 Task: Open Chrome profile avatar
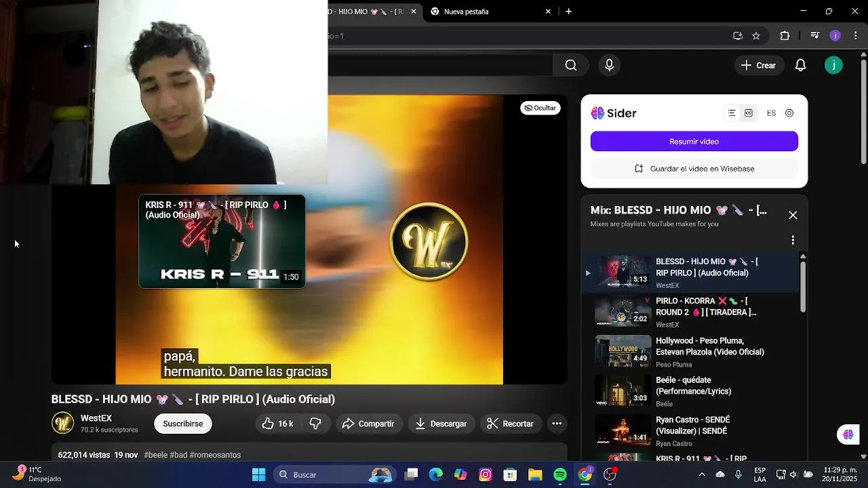pyautogui.click(x=835, y=36)
